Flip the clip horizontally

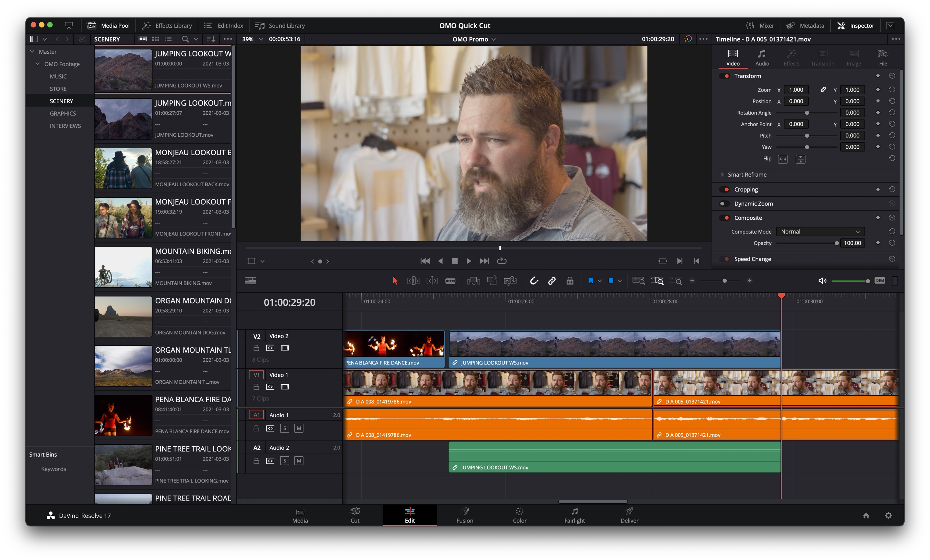[x=782, y=159]
